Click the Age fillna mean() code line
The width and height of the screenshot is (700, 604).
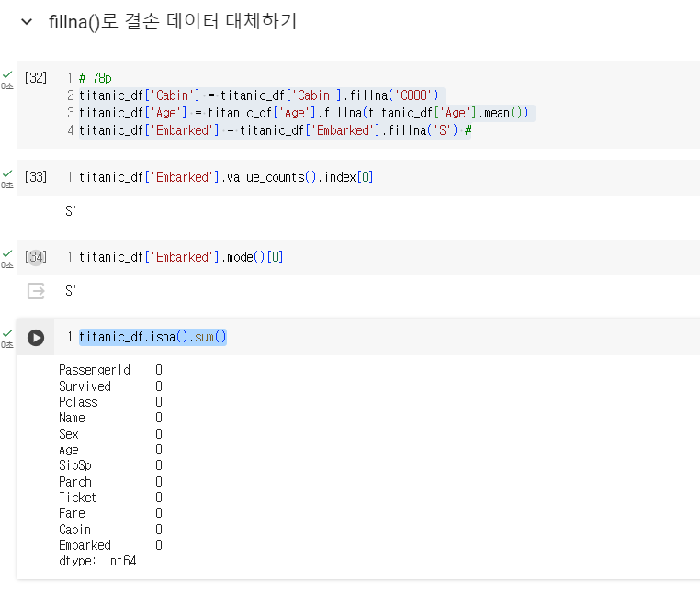pyautogui.click(x=303, y=113)
